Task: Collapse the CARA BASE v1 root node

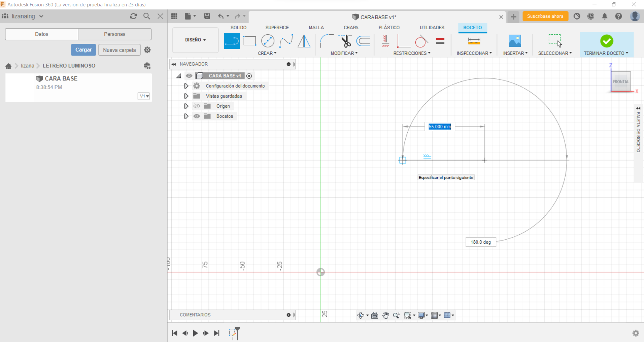Action: (179, 76)
